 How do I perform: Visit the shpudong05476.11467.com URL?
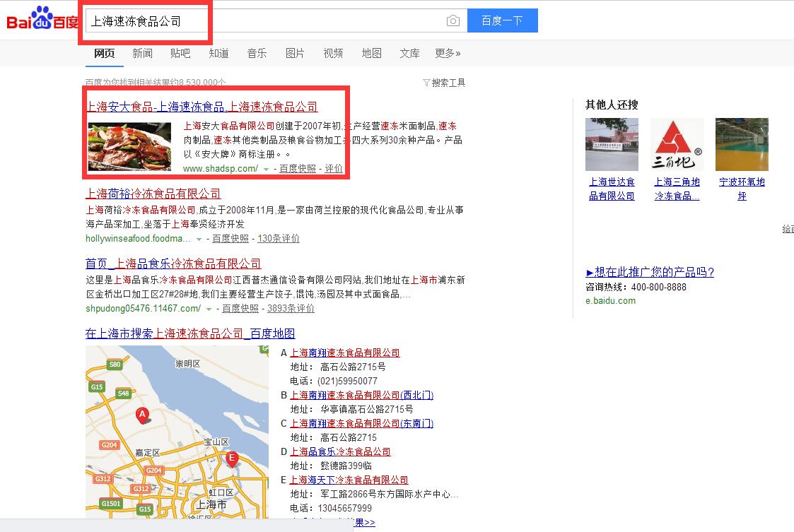point(144,308)
